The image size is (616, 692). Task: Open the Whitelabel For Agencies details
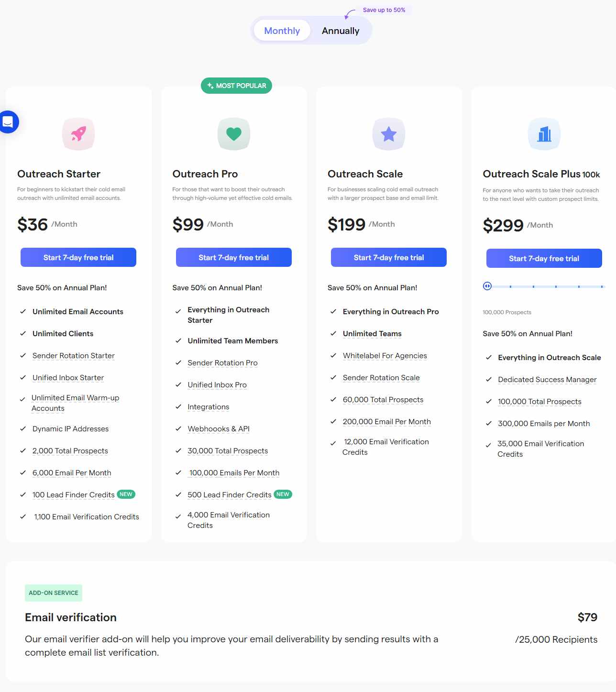pyautogui.click(x=385, y=355)
